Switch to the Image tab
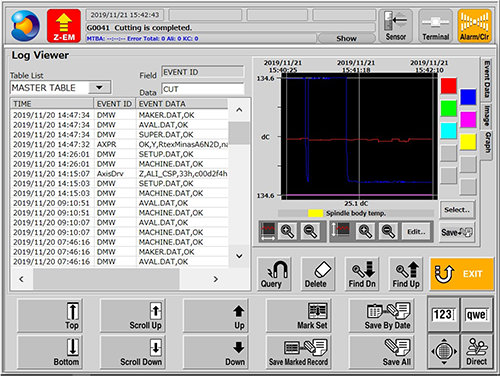 [x=487, y=116]
